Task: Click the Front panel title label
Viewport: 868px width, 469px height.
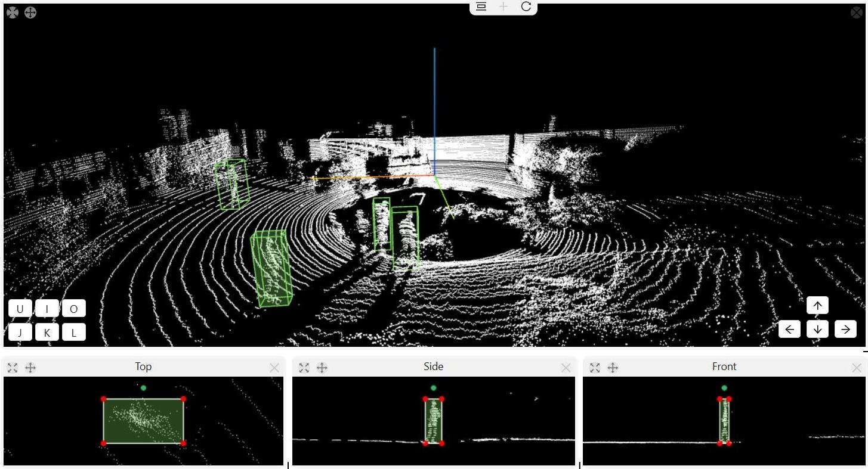Action: (724, 367)
